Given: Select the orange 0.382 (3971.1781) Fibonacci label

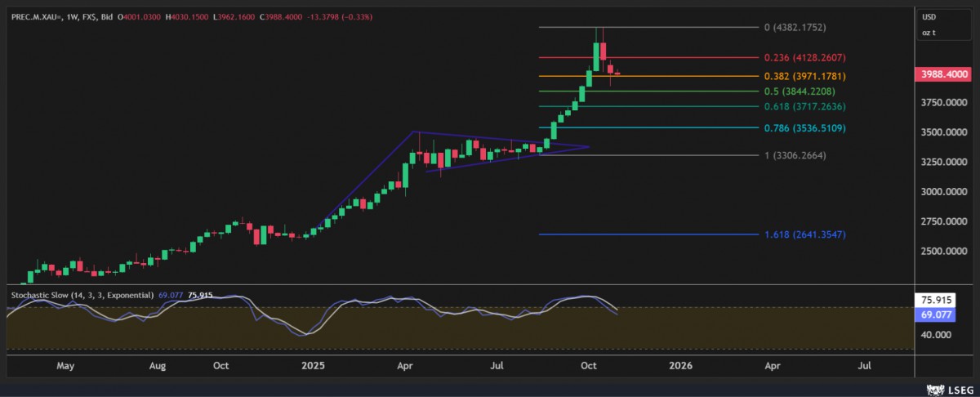Looking at the screenshot, I should pyautogui.click(x=804, y=76).
